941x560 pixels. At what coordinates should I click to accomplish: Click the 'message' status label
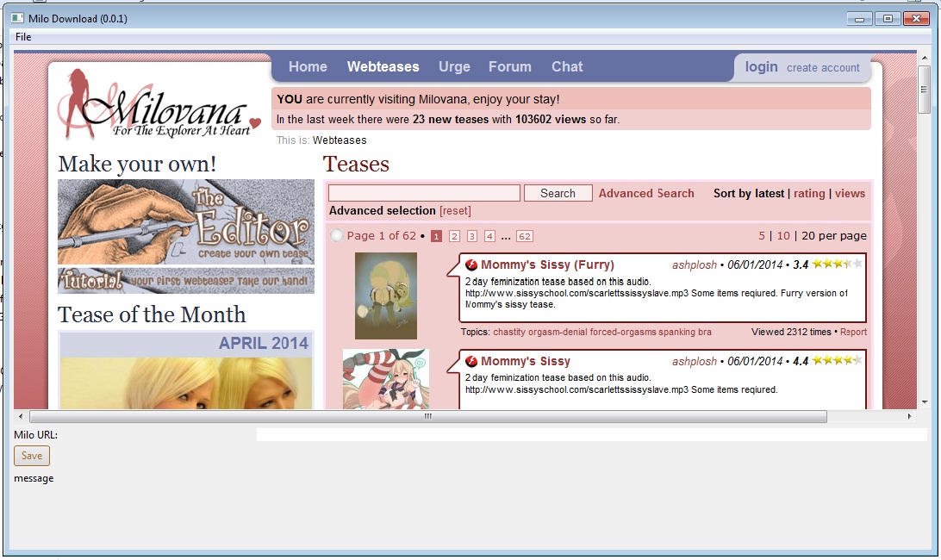click(34, 478)
